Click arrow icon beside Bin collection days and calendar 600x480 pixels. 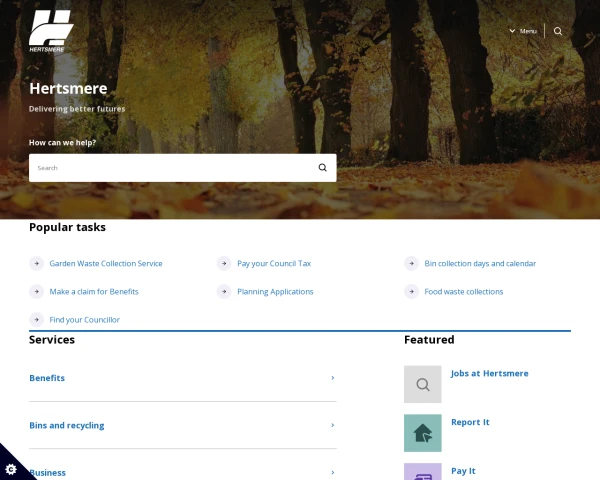pos(412,263)
